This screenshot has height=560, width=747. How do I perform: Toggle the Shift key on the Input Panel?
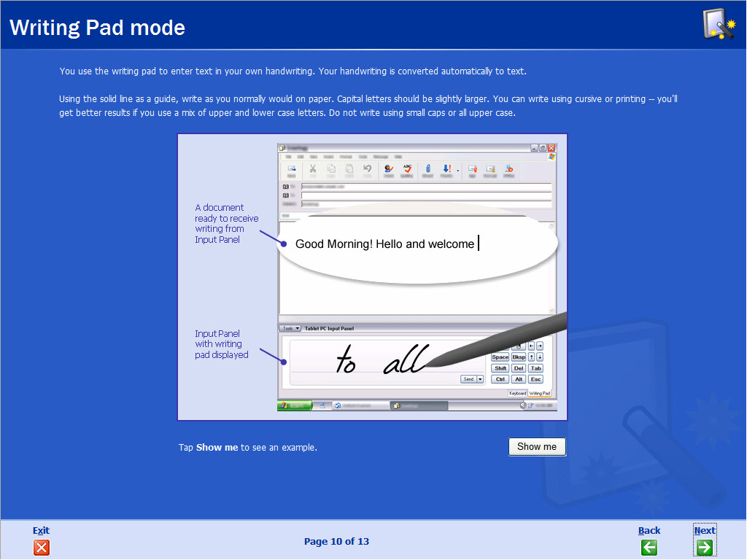click(x=500, y=368)
